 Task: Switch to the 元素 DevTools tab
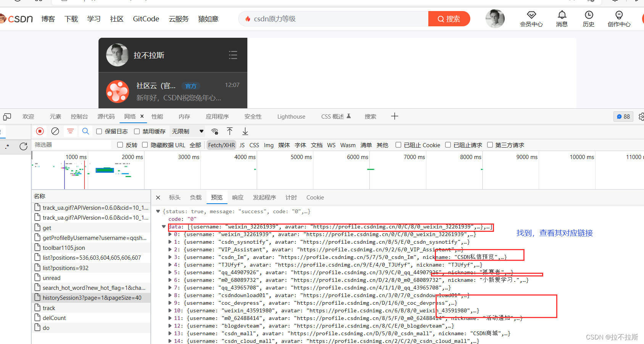click(x=55, y=117)
